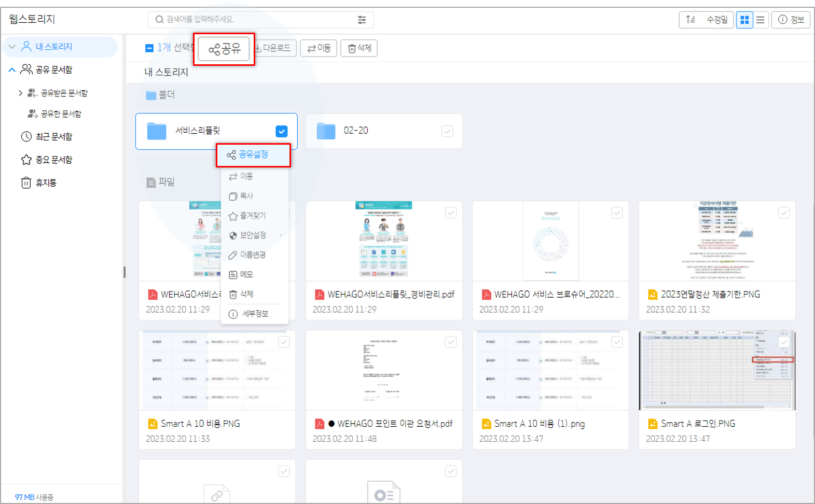
Task: Click the 중요 문서함 star icon
Action: [x=26, y=160]
